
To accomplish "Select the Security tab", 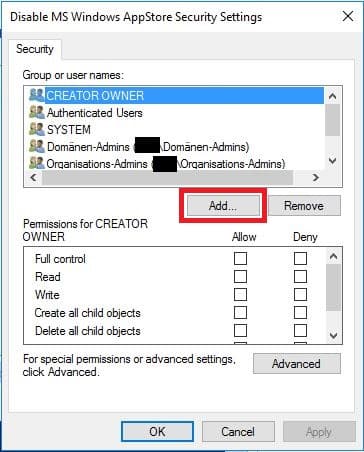I will pos(35,49).
